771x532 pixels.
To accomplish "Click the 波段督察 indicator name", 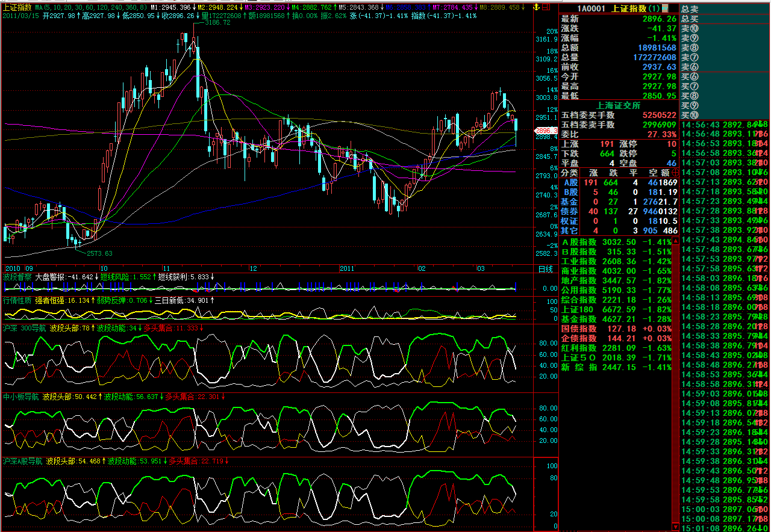I will point(17,277).
